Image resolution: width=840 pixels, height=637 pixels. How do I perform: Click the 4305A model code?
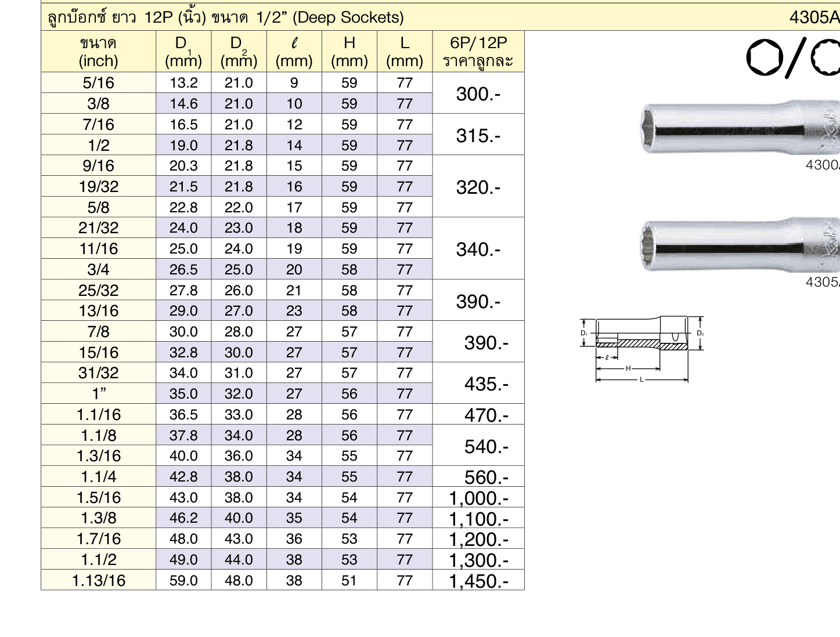pyautogui.click(x=814, y=17)
